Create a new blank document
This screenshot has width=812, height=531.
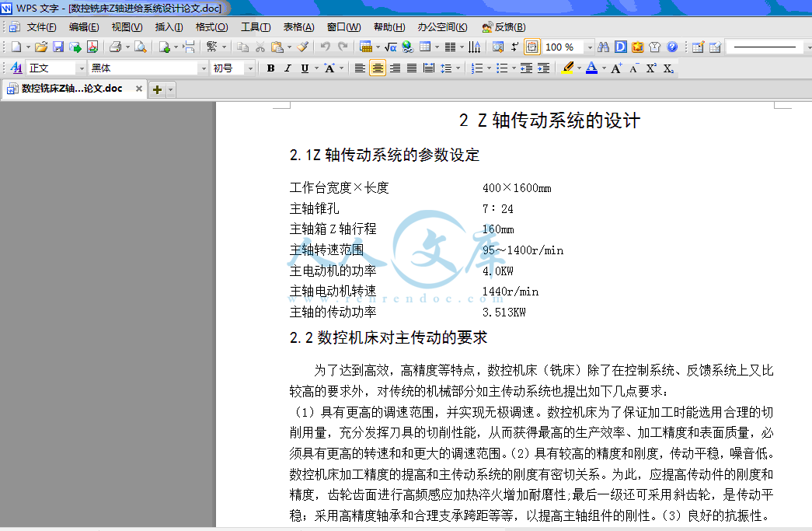(x=16, y=47)
